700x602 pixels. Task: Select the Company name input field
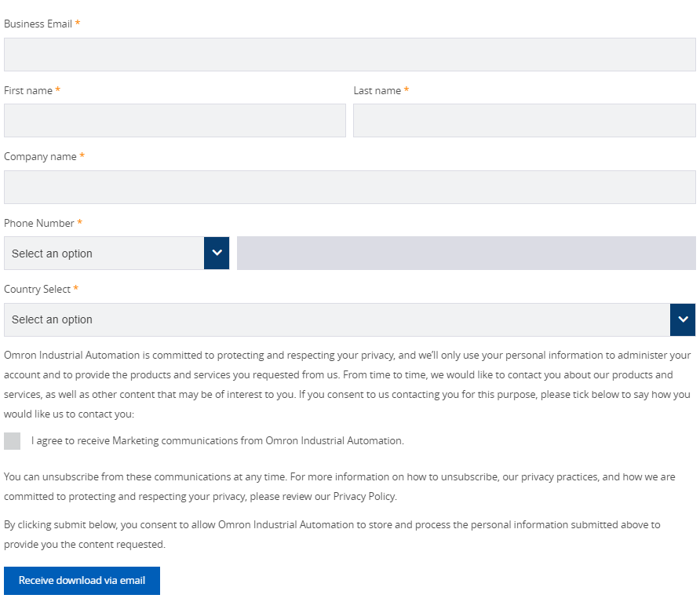349,188
